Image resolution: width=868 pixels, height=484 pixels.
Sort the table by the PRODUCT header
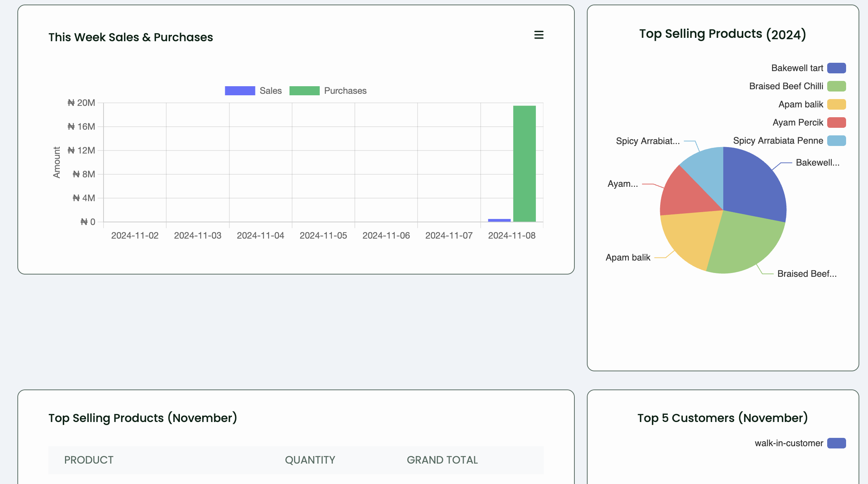pos(88,460)
